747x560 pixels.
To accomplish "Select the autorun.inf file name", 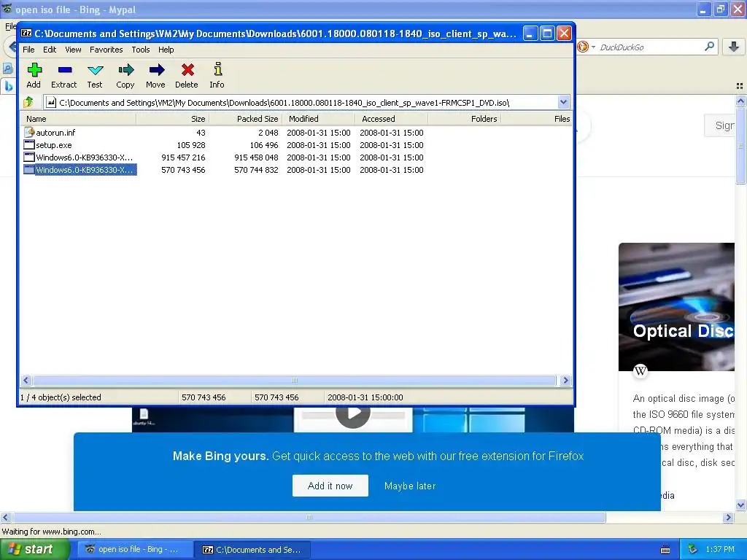I will point(55,133).
